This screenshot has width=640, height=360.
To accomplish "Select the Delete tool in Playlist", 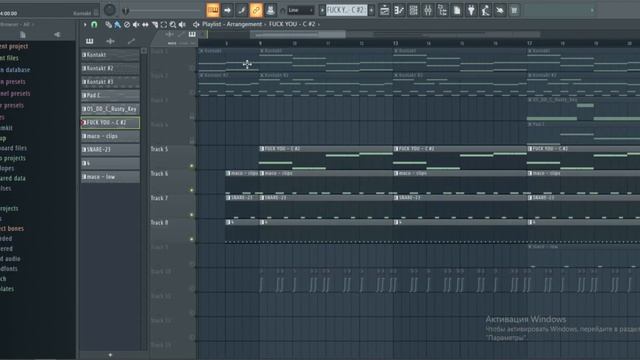I will tap(127, 24).
